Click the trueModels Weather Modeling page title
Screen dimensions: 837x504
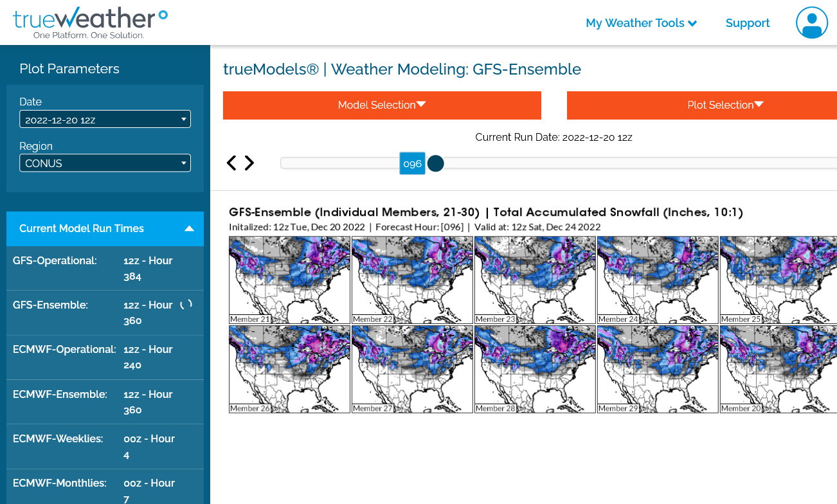coord(402,69)
